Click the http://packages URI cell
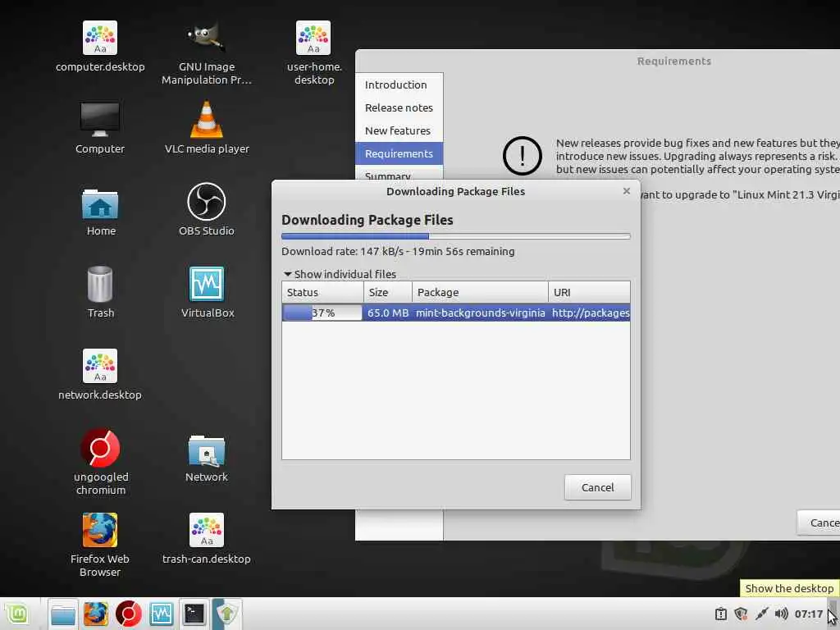The height and width of the screenshot is (630, 840). [591, 313]
